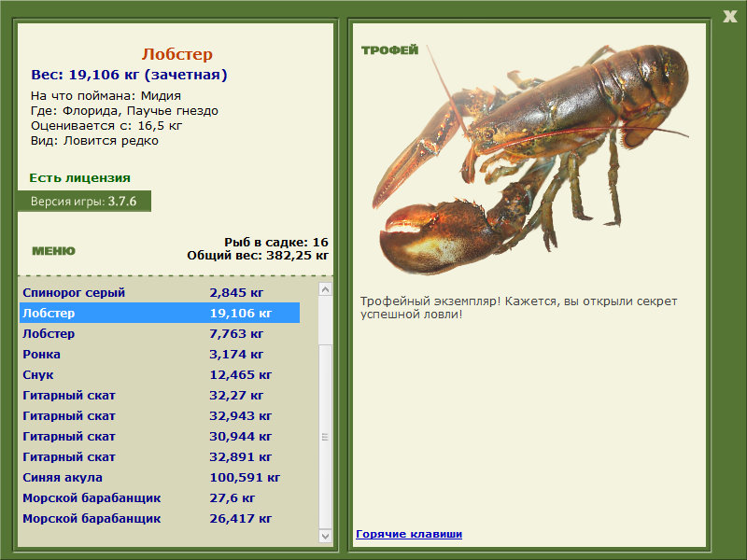Click the Версия игры 3.7.6 label
Screen dimensions: 747x560
point(84,201)
